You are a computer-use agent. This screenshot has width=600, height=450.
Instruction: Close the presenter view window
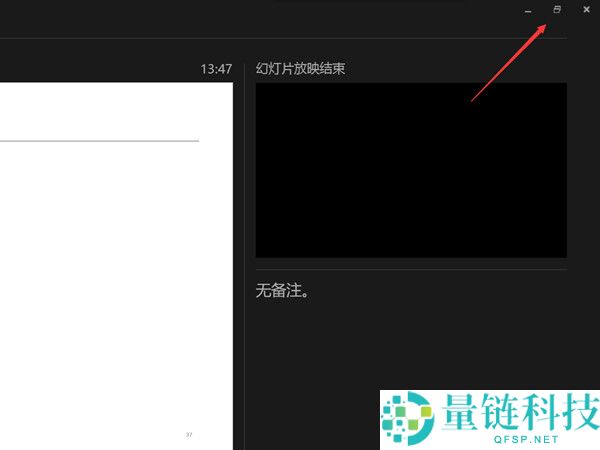[586, 10]
